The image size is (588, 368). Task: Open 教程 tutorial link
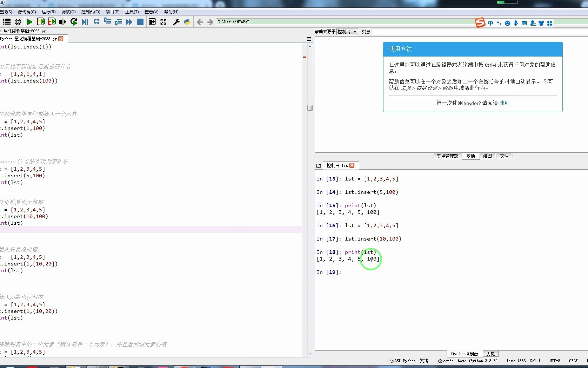tap(505, 103)
